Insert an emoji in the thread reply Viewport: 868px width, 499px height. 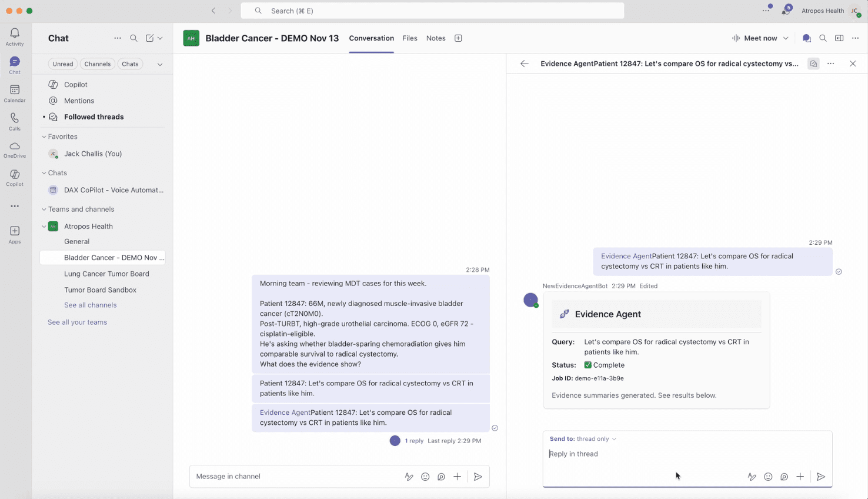coord(768,477)
